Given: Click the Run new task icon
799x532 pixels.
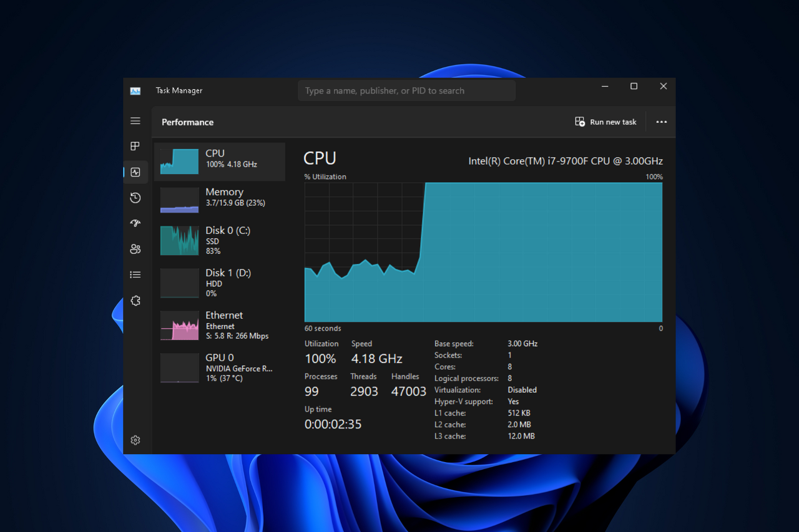Looking at the screenshot, I should [580, 122].
